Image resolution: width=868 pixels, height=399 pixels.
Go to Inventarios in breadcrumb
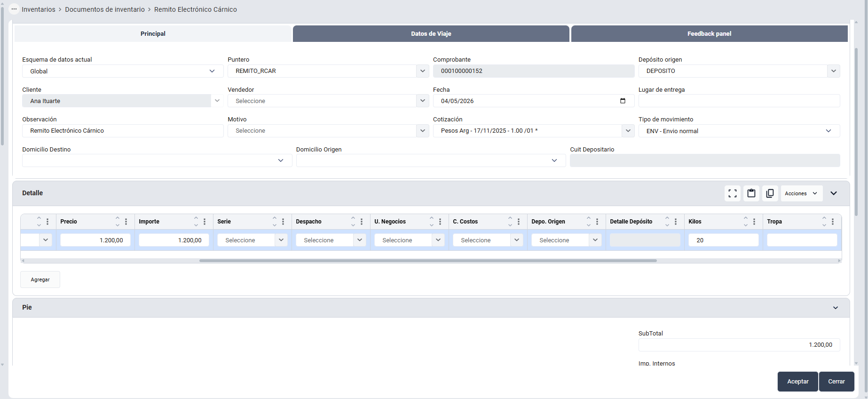(39, 9)
